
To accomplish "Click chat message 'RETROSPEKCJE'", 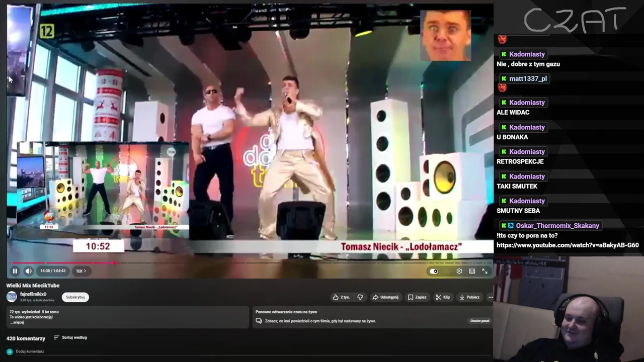I will click(520, 161).
